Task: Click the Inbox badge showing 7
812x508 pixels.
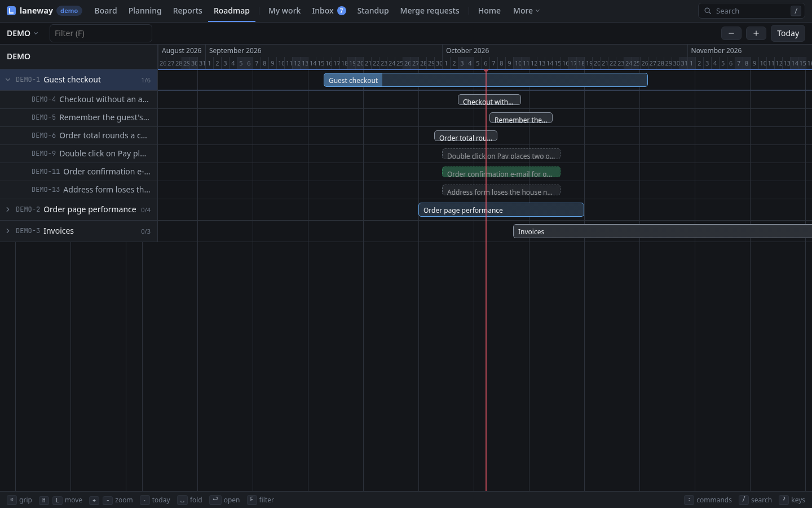Action: [x=342, y=11]
